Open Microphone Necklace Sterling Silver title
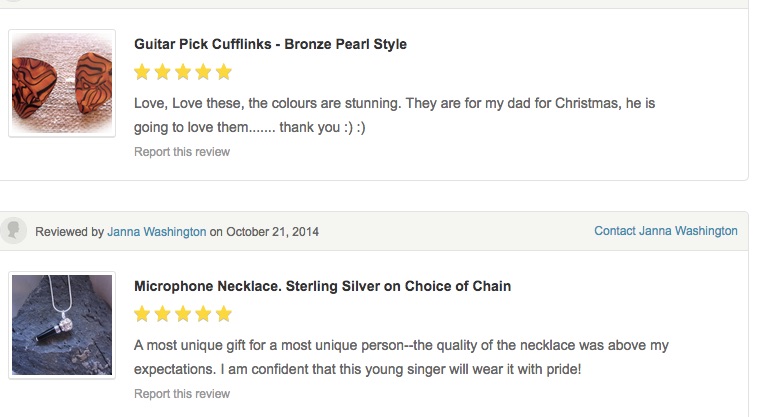This screenshot has width=779, height=417. pyautogui.click(x=322, y=286)
